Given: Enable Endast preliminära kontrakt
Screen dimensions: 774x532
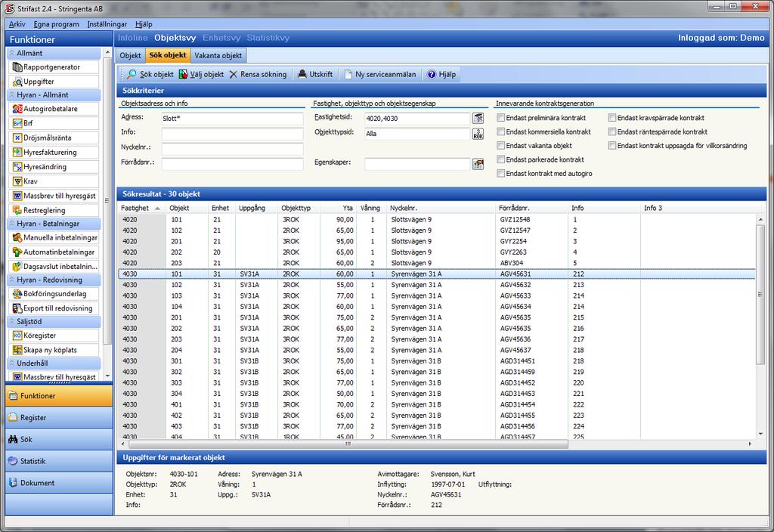Looking at the screenshot, I should point(501,118).
